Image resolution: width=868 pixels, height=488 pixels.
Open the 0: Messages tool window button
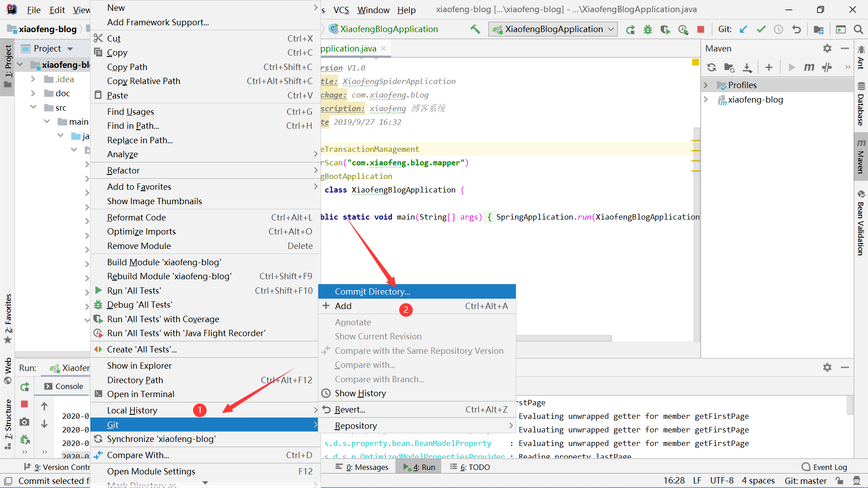tap(362, 467)
